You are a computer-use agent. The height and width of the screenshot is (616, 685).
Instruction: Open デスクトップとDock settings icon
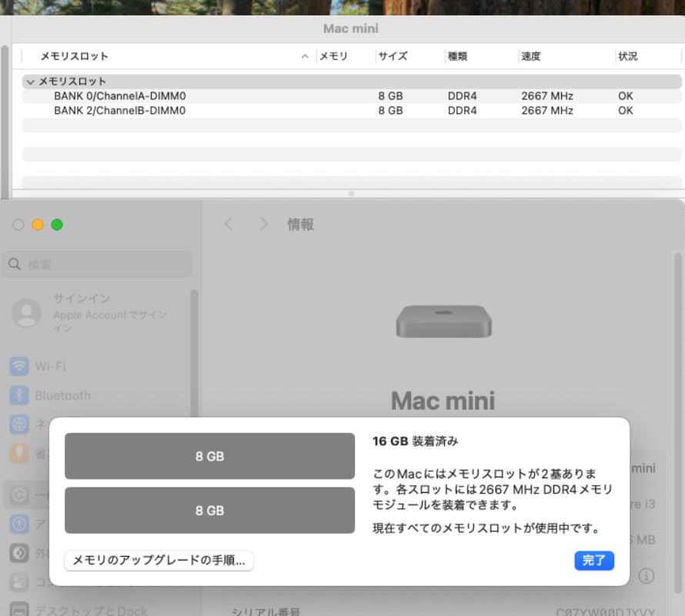coord(19,609)
